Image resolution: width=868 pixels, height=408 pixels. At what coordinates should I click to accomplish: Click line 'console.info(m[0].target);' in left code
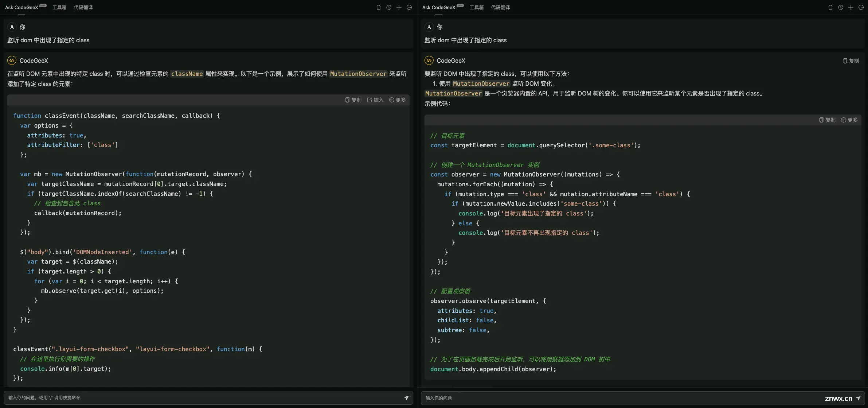66,369
